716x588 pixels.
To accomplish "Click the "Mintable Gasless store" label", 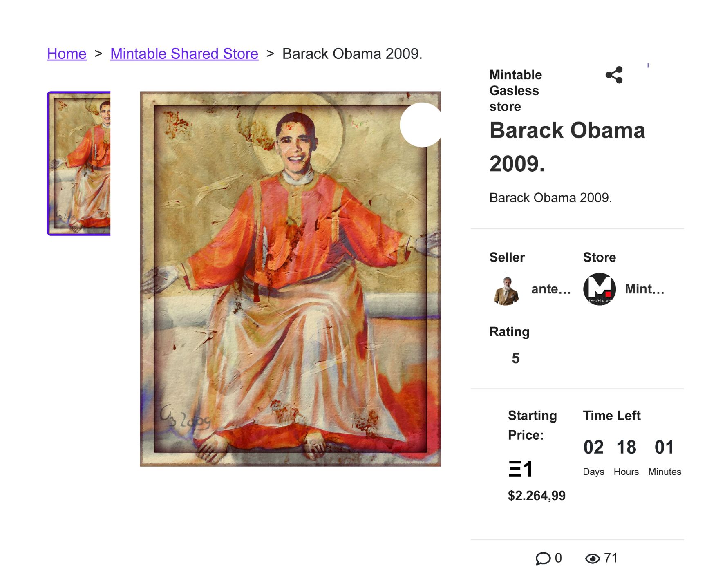I will (x=515, y=90).
